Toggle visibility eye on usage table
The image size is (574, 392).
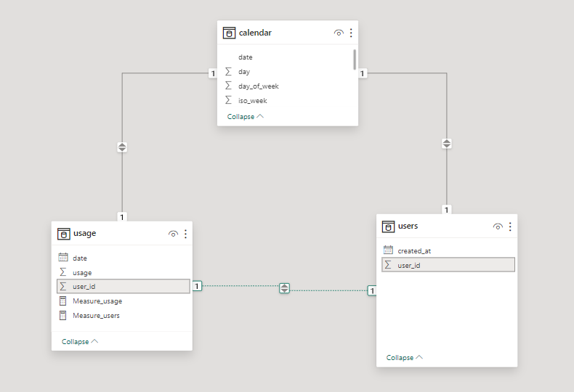click(x=173, y=234)
